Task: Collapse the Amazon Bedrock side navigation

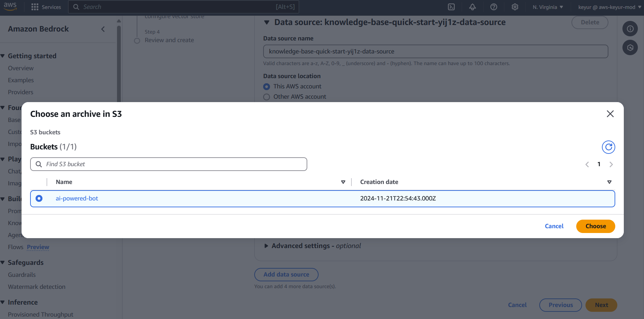Action: point(103,29)
